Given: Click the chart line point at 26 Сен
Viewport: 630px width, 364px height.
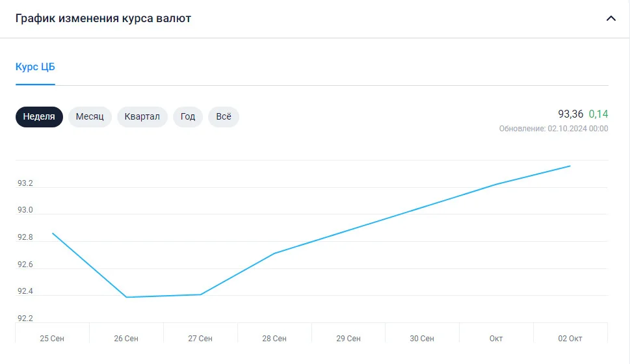Looking at the screenshot, I should [x=126, y=297].
